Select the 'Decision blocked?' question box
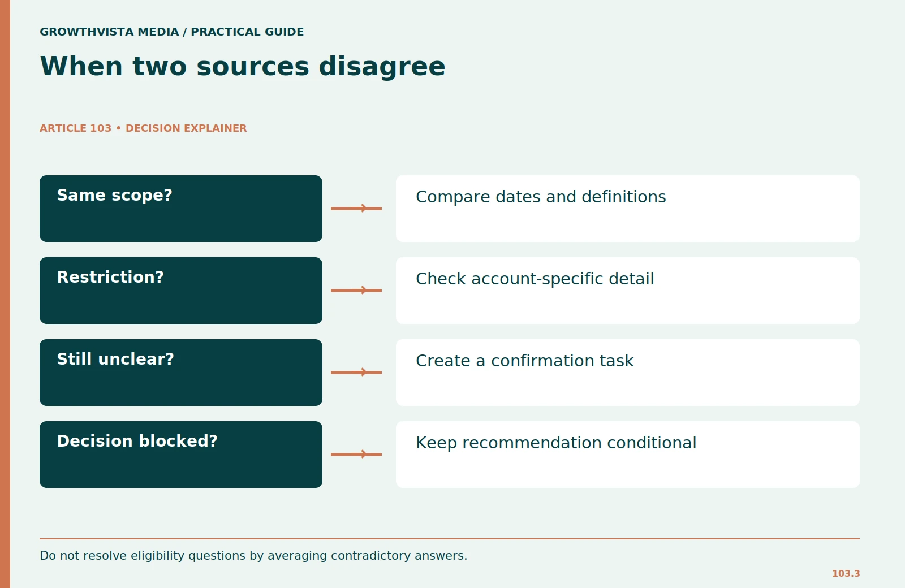This screenshot has height=588, width=905. (x=181, y=455)
